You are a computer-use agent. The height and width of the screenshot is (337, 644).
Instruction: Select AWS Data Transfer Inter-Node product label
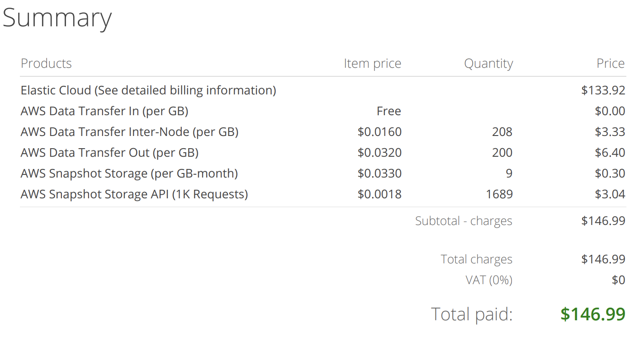click(129, 132)
